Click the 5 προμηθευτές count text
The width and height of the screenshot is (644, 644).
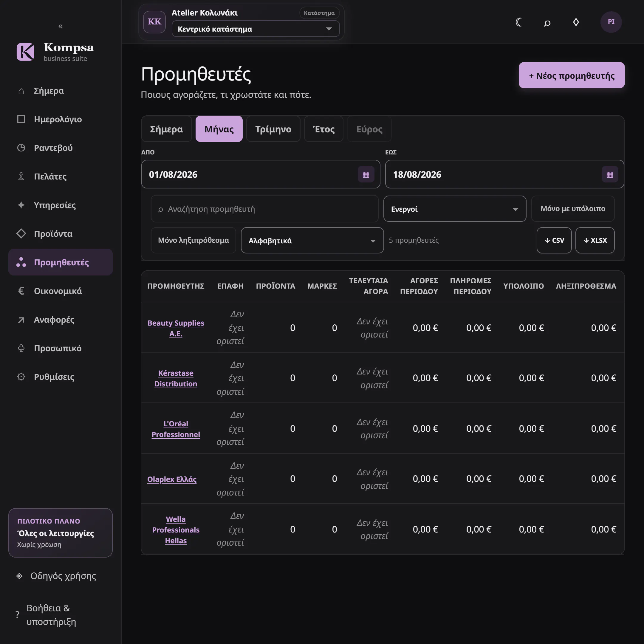point(414,240)
